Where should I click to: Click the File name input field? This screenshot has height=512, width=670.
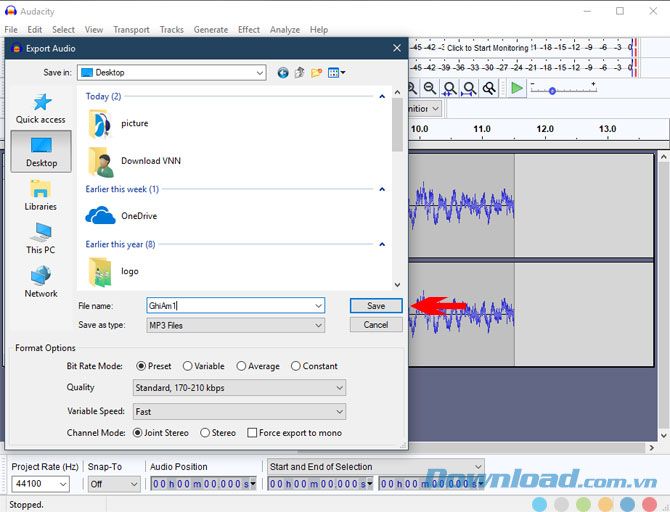click(x=235, y=306)
